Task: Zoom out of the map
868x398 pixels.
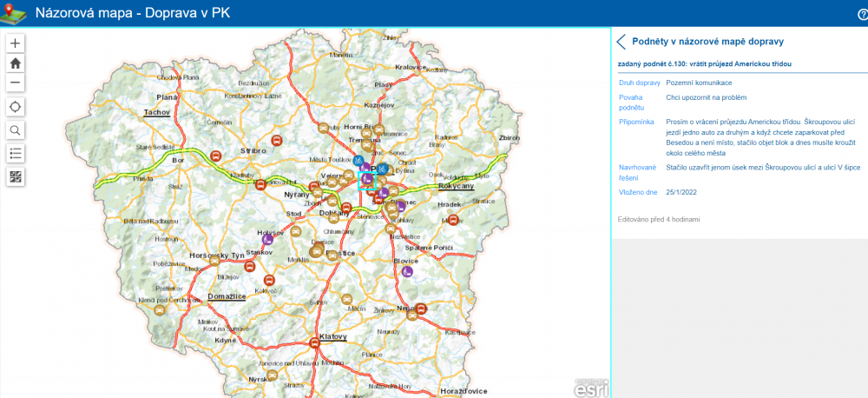Action: point(16,83)
